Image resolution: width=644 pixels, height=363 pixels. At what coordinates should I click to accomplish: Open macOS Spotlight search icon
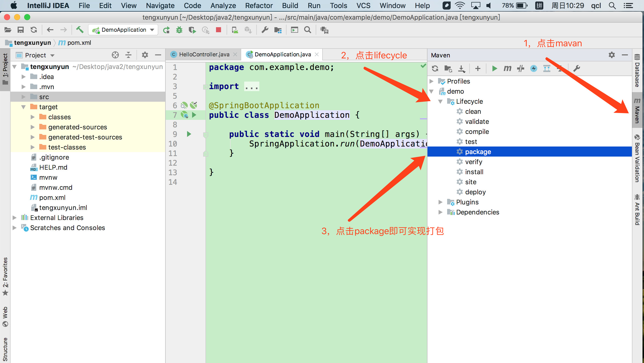pyautogui.click(x=612, y=6)
